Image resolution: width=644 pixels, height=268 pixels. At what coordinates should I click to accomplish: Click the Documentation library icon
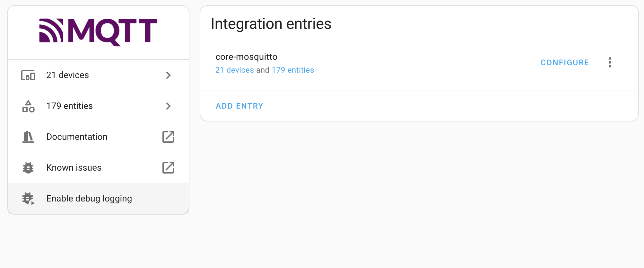(x=28, y=137)
